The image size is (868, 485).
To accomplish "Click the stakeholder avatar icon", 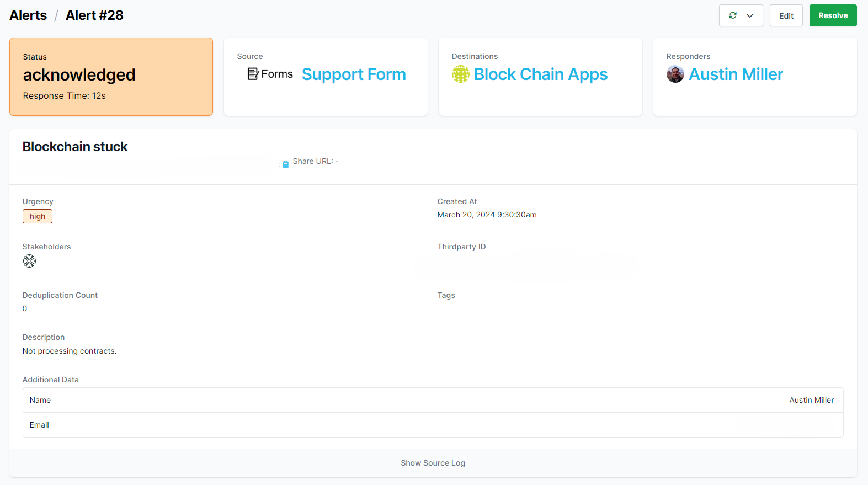I will 29,261.
